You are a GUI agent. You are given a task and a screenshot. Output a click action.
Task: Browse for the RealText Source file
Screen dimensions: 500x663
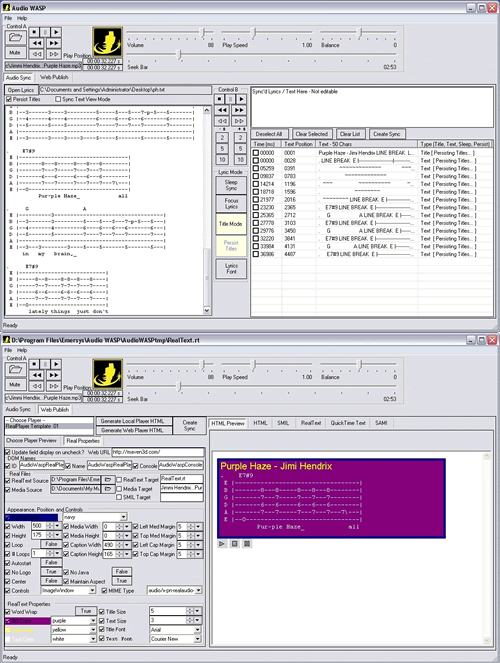pos(108,479)
